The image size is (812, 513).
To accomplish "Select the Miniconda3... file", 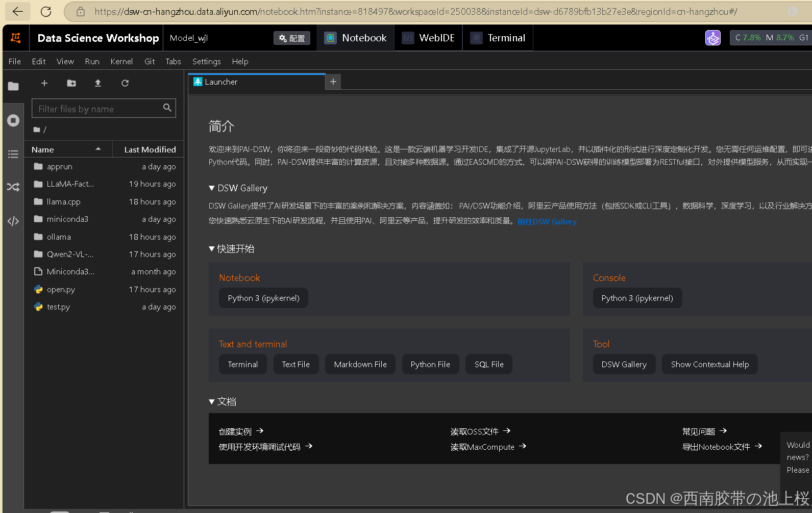I will (x=104, y=272).
